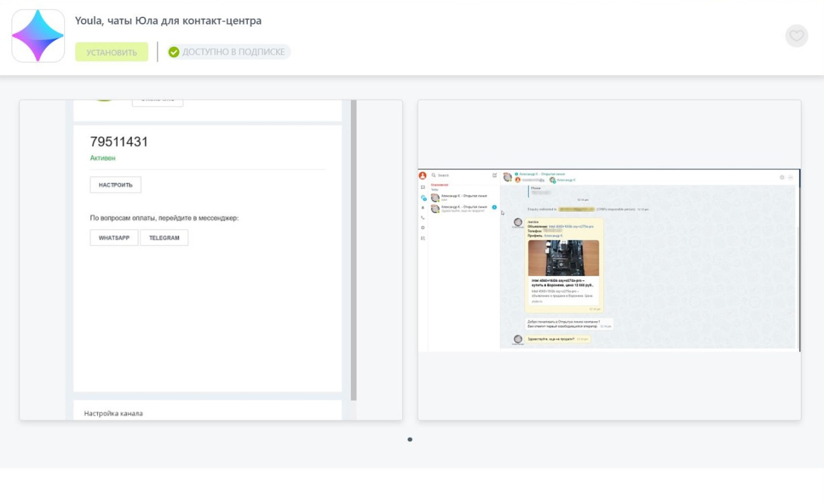Click the УСТАНОВИТЬ install button
The image size is (824, 504).
pyautogui.click(x=111, y=52)
